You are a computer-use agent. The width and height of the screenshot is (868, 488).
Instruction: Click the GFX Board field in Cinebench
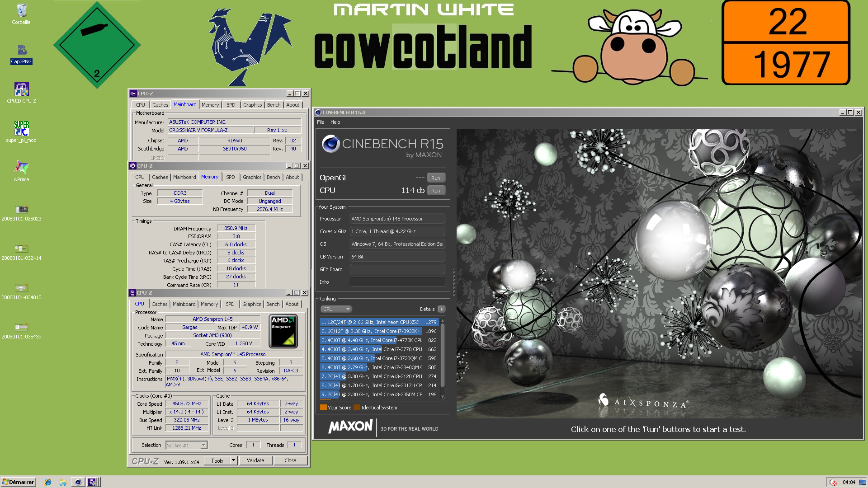[397, 269]
